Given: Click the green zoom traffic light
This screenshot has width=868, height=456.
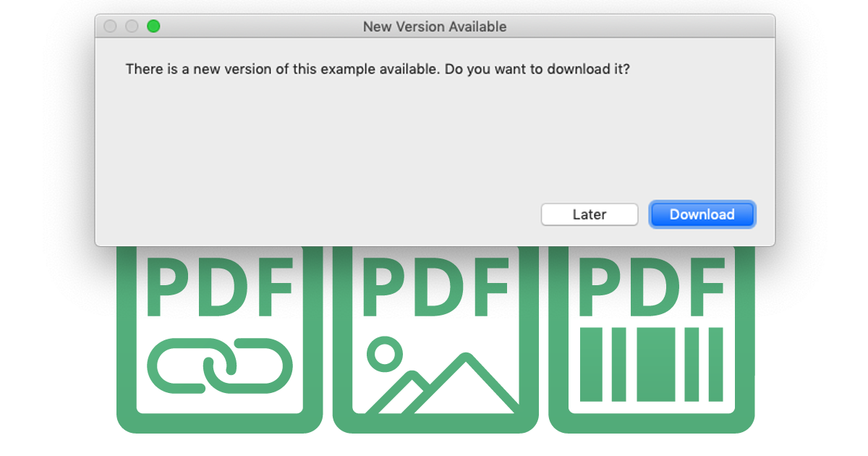Looking at the screenshot, I should click(153, 26).
